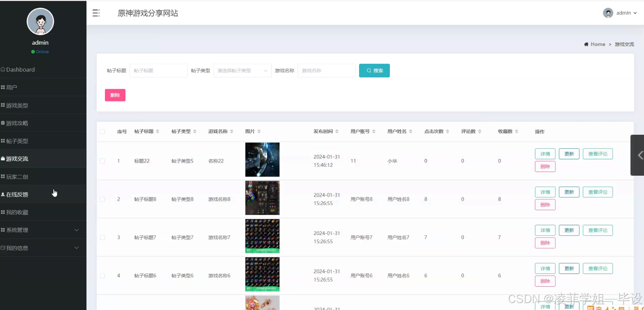Focus the 游戏名称 search input
This screenshot has height=310, width=644.
[x=327, y=70]
